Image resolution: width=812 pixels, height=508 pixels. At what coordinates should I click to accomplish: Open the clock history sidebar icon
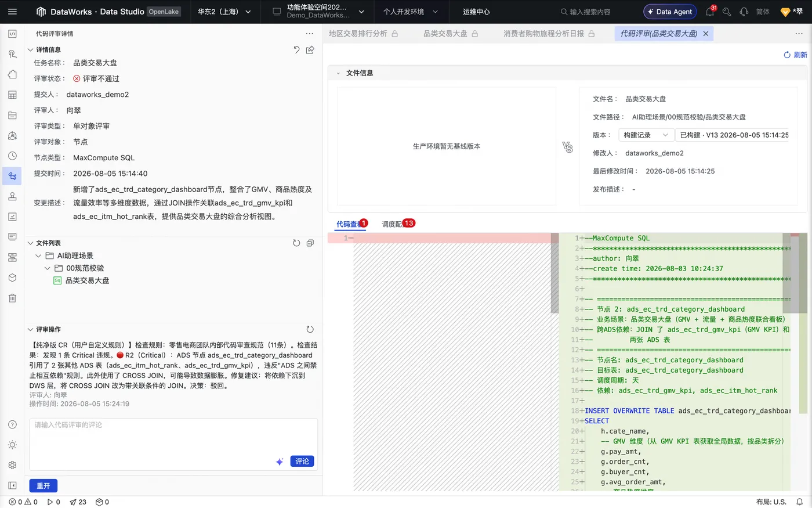[x=12, y=156]
